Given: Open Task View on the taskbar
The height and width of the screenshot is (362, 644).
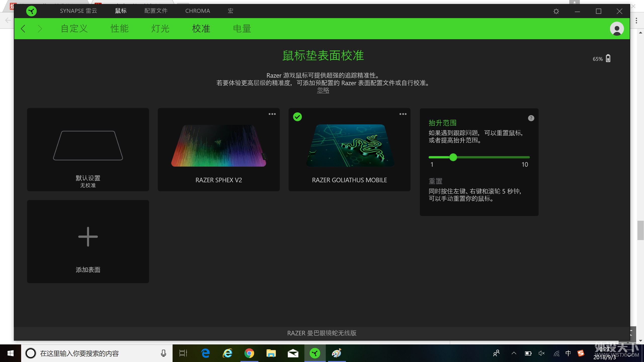Looking at the screenshot, I should 183,353.
